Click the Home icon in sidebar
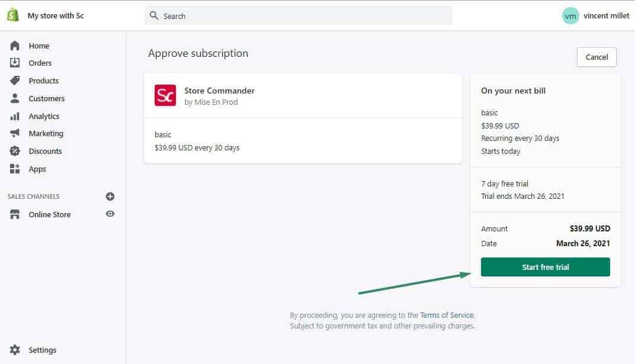This screenshot has height=364, width=635. [15, 46]
